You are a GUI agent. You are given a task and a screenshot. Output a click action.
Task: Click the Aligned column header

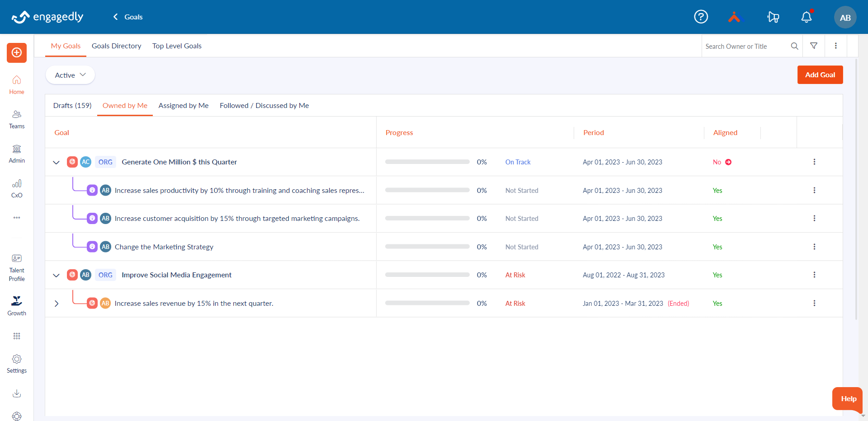(725, 132)
